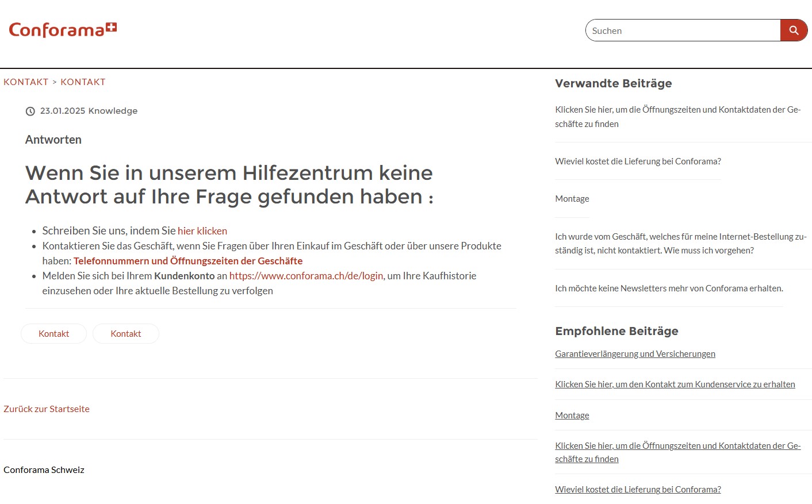
Task: Go back via Zurück zur Startseite
Action: [47, 409]
